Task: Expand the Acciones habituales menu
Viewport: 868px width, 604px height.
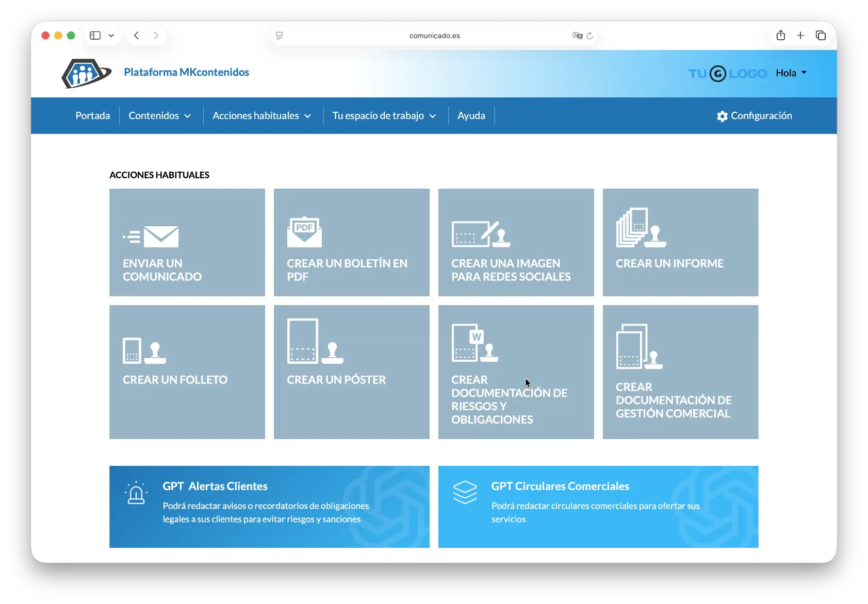Action: 262,116
